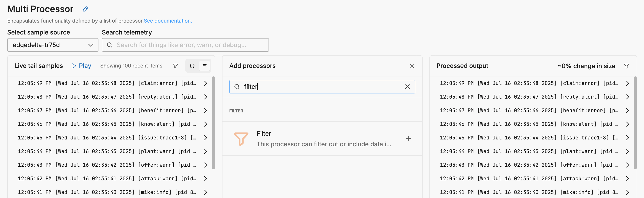
Task: Open the See documentation link
Action: pyautogui.click(x=168, y=21)
